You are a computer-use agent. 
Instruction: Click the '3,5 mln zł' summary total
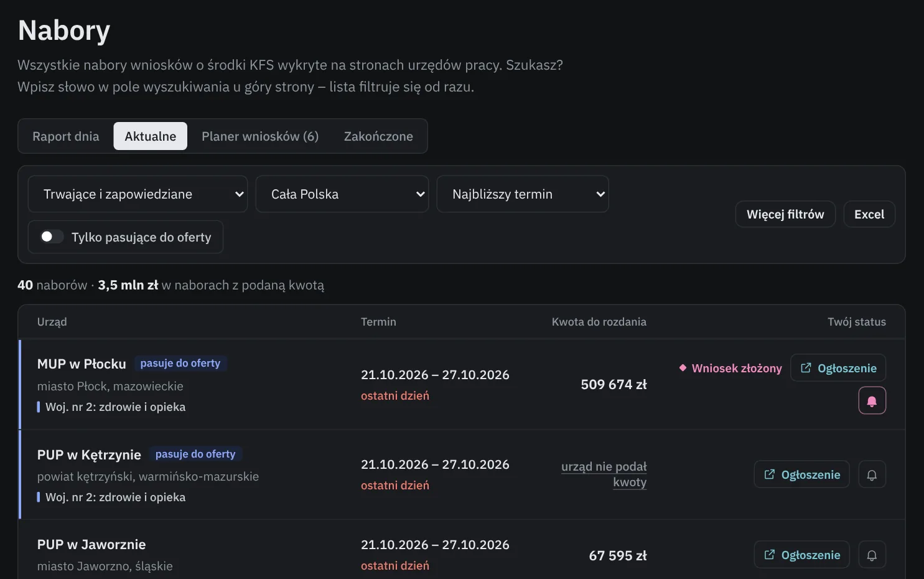click(128, 285)
